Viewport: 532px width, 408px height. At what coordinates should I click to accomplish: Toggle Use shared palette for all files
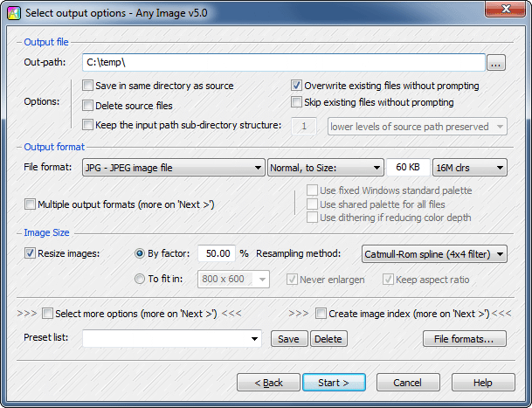(312, 204)
